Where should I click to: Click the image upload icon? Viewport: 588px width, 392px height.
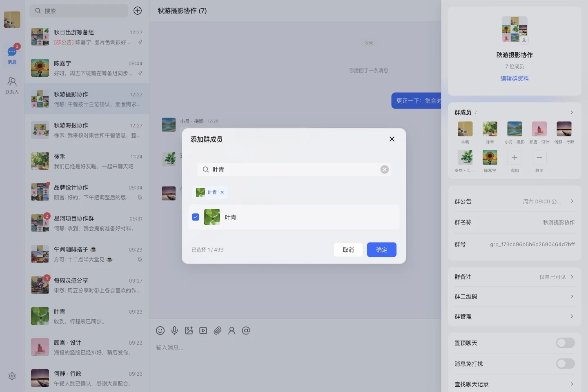(x=189, y=331)
